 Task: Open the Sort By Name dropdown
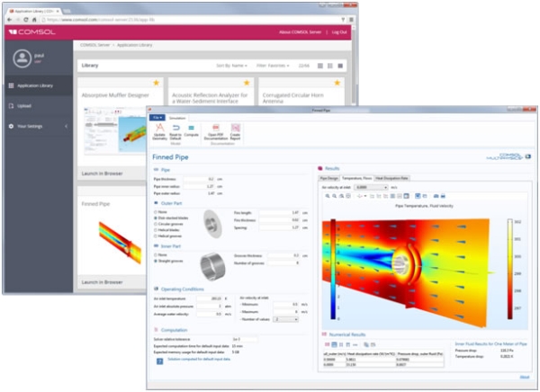(x=230, y=66)
